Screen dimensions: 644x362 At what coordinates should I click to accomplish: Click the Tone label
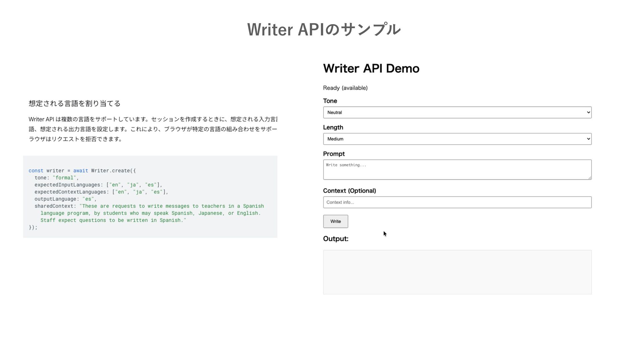click(x=330, y=101)
